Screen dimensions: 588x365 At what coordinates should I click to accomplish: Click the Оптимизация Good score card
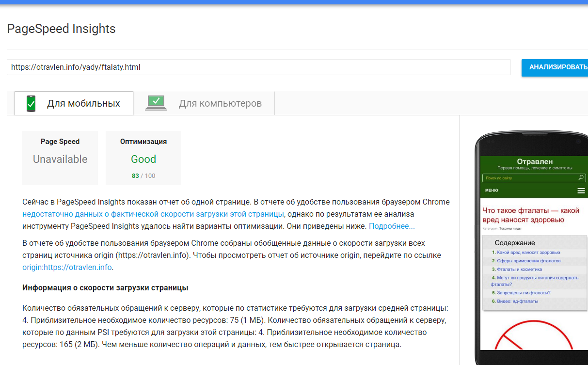click(143, 158)
